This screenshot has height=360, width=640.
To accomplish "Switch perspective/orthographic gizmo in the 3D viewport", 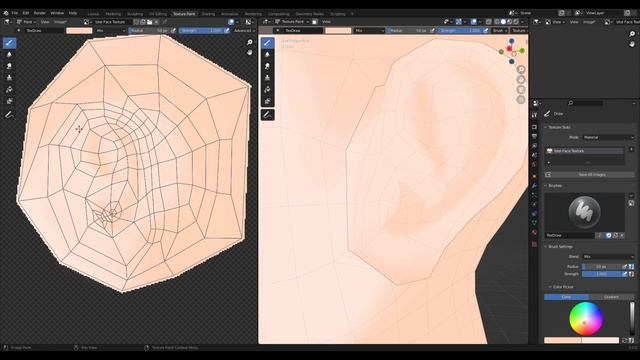I will (x=521, y=100).
